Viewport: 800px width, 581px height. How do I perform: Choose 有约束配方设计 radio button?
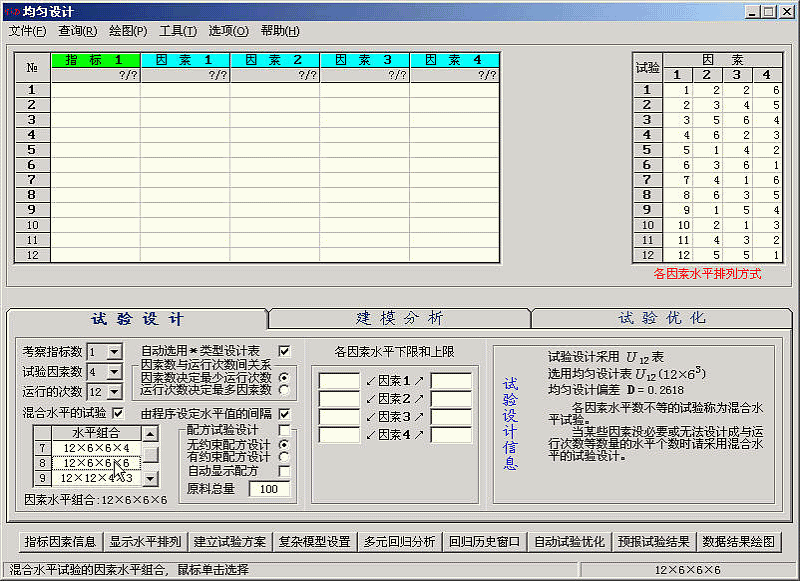[284, 457]
